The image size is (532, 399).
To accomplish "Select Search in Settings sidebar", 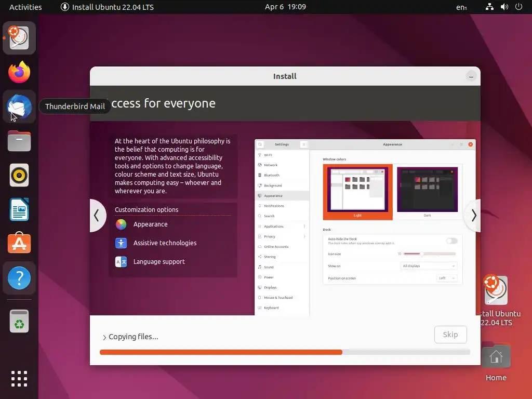I will coord(282,216).
